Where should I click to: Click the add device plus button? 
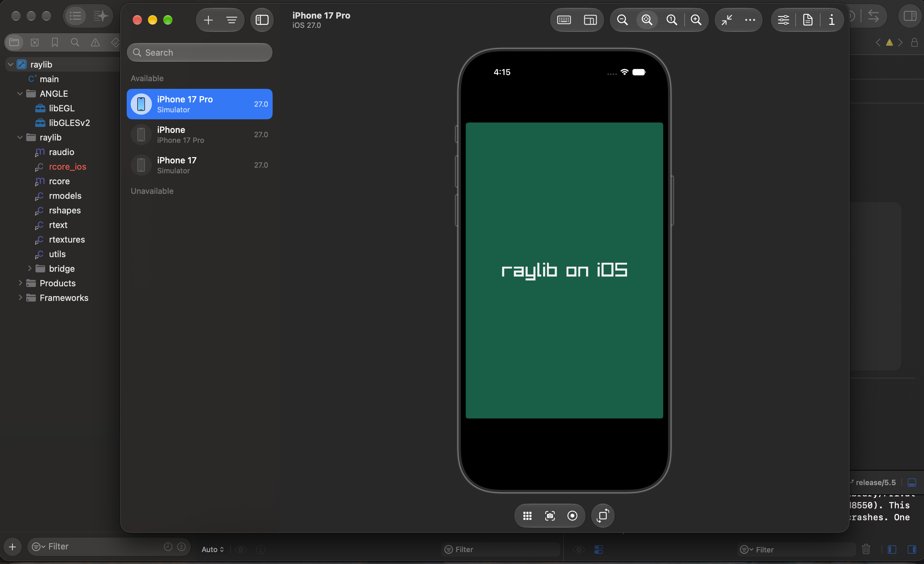point(208,20)
